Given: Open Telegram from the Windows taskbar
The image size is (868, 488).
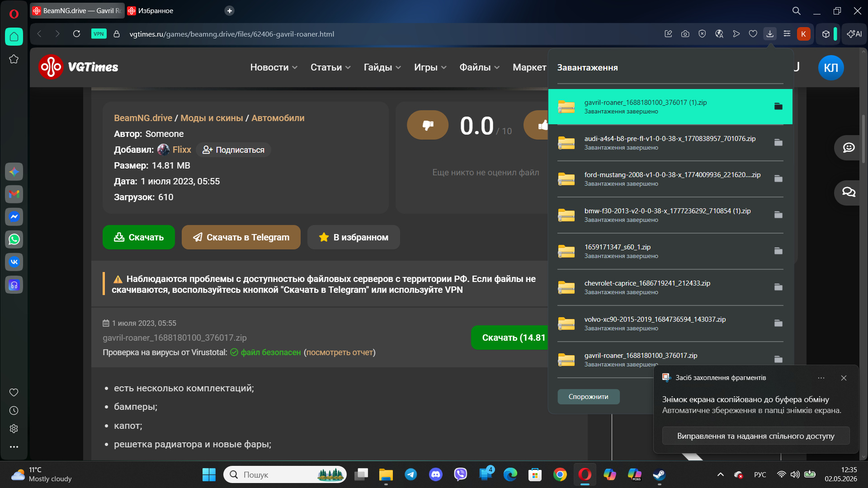Looking at the screenshot, I should tap(410, 474).
